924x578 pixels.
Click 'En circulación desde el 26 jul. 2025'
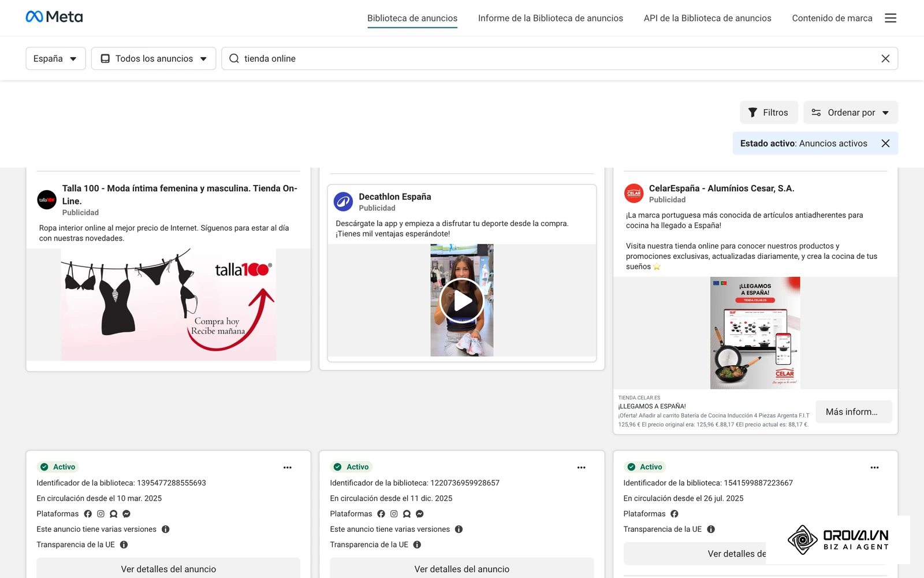pos(683,498)
